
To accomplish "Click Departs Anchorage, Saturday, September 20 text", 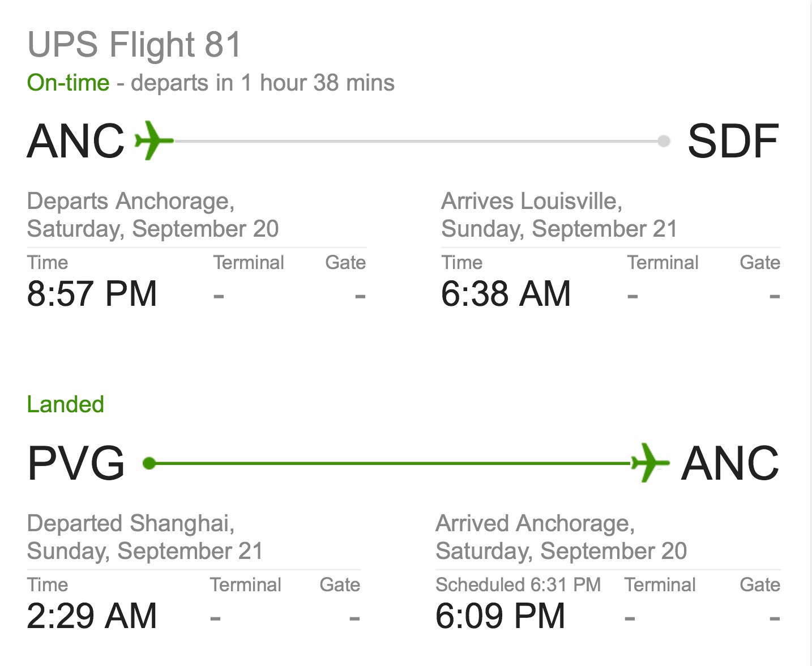I will [153, 215].
